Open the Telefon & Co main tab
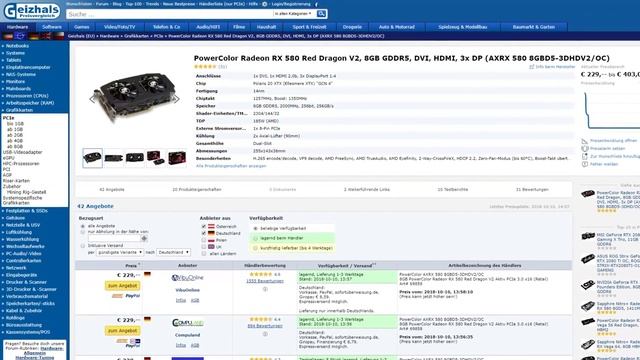Screen dimensions: 640x360 pos(167,27)
